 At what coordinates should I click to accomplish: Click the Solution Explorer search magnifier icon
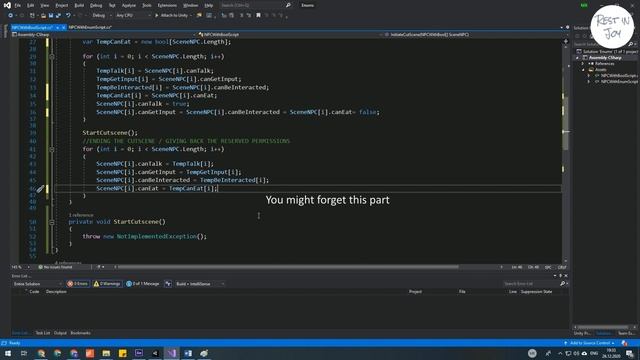tap(631, 44)
